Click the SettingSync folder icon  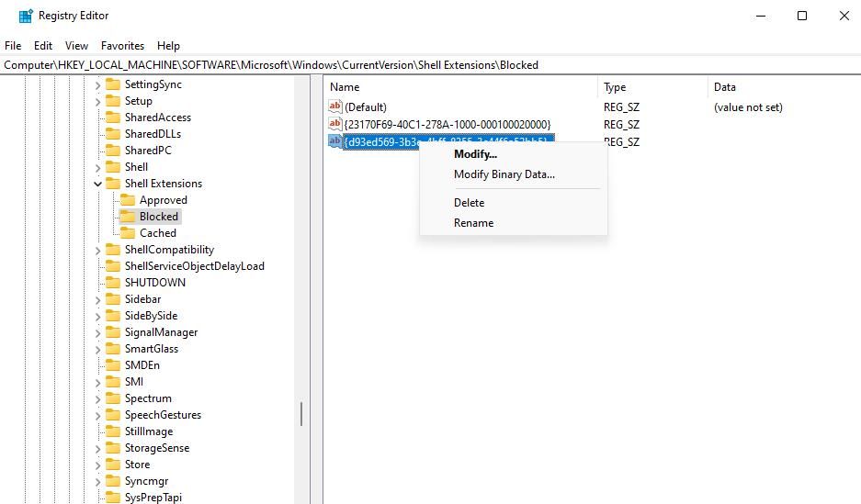[113, 84]
